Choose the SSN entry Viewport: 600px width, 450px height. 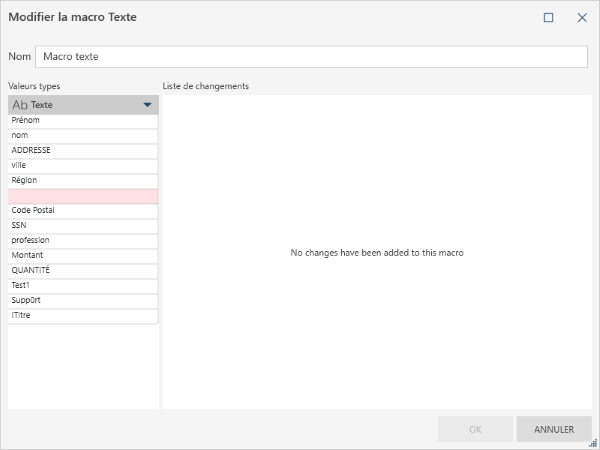(83, 226)
